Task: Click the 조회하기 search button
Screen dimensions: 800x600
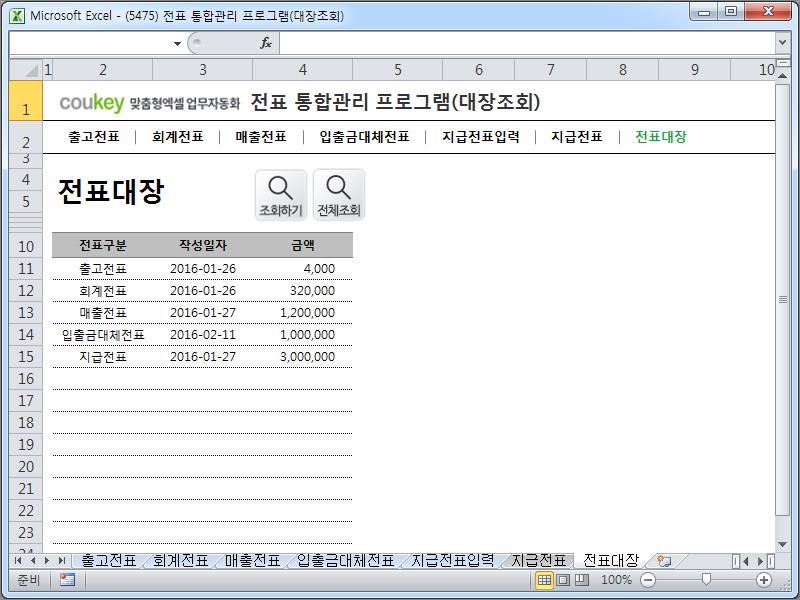Action: pos(281,195)
